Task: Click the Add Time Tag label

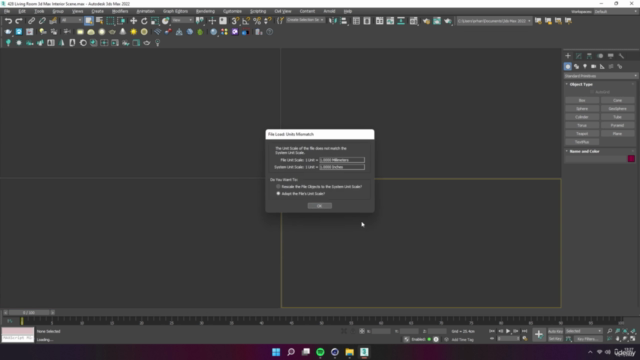Action: click(x=462, y=339)
